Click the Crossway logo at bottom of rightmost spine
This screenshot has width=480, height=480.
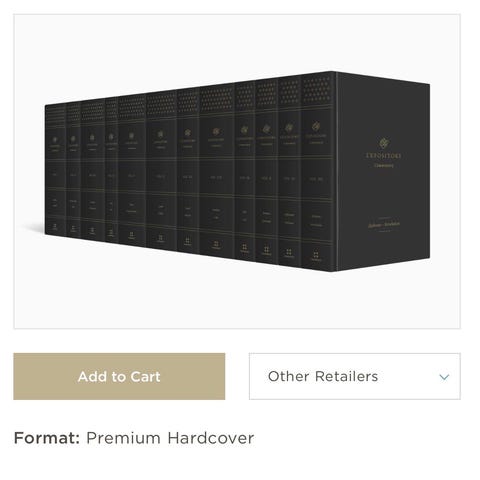316,256
